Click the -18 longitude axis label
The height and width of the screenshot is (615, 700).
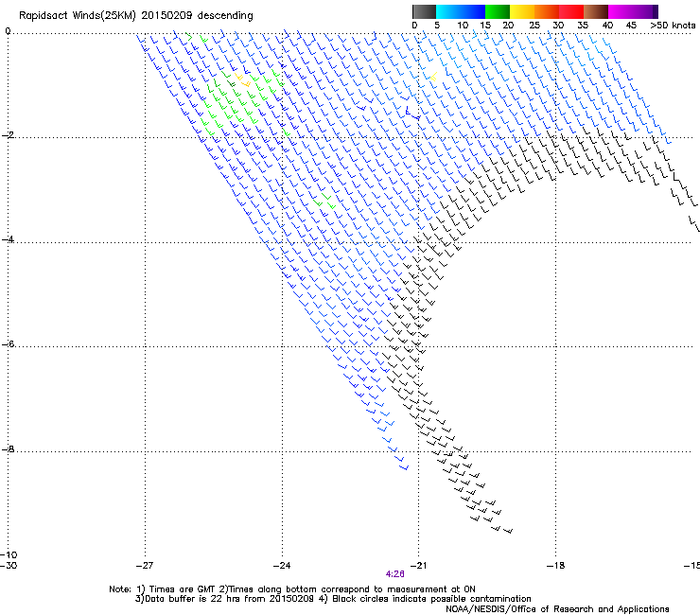point(555,566)
